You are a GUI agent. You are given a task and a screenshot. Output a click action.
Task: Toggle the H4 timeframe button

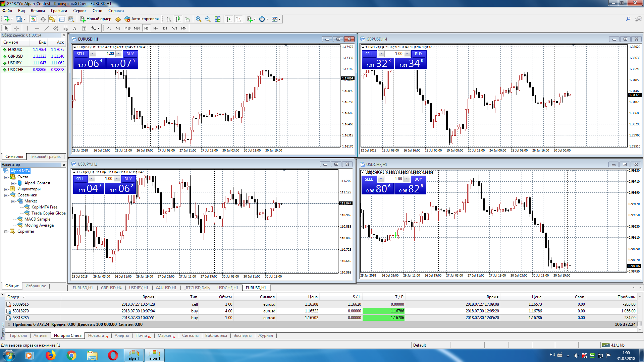point(156,28)
